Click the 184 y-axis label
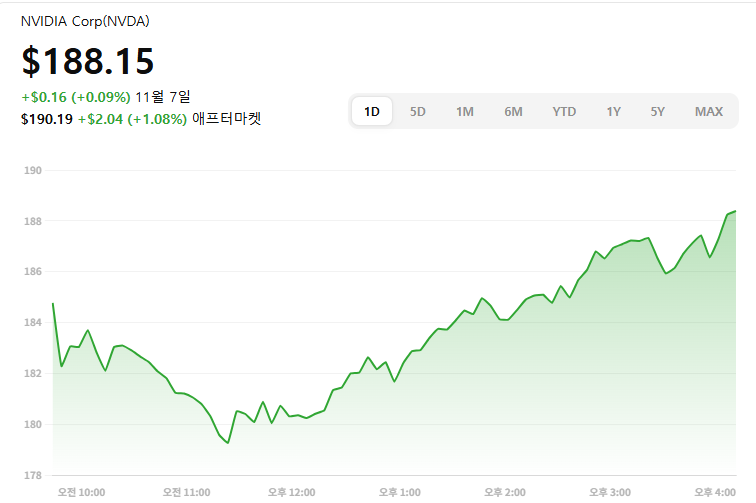Image resolution: width=756 pixels, height=503 pixels. coord(33,322)
